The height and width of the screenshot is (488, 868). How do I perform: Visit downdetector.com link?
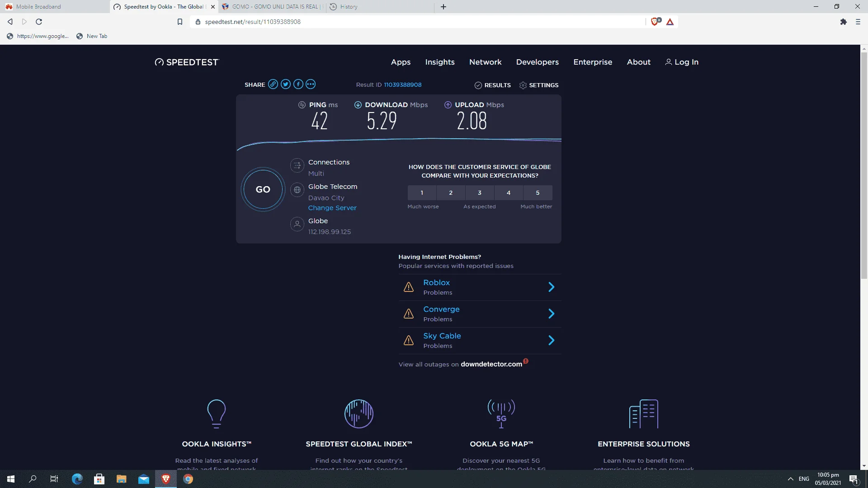[x=491, y=364]
